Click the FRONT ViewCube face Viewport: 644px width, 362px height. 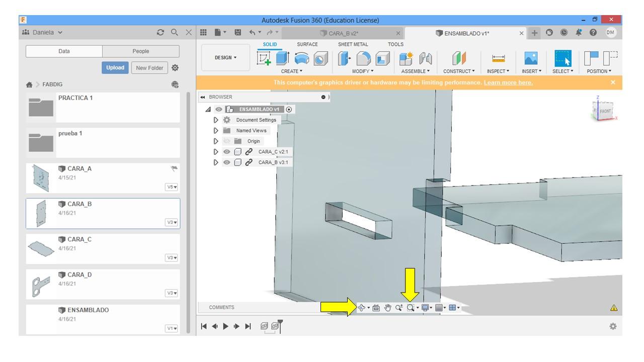point(605,111)
